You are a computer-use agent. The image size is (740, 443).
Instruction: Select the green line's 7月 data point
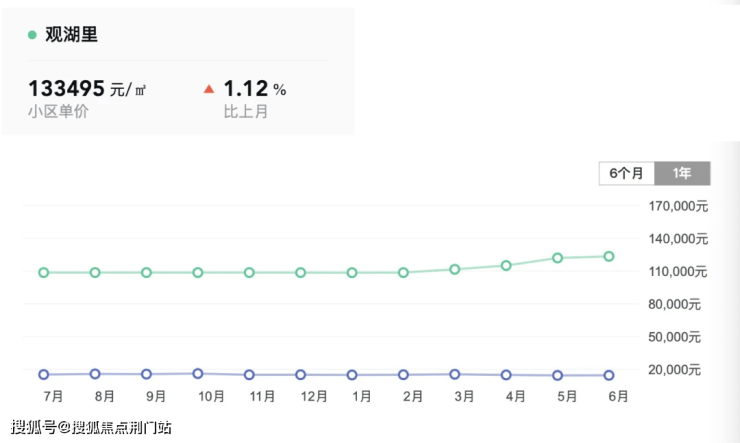coord(44,272)
